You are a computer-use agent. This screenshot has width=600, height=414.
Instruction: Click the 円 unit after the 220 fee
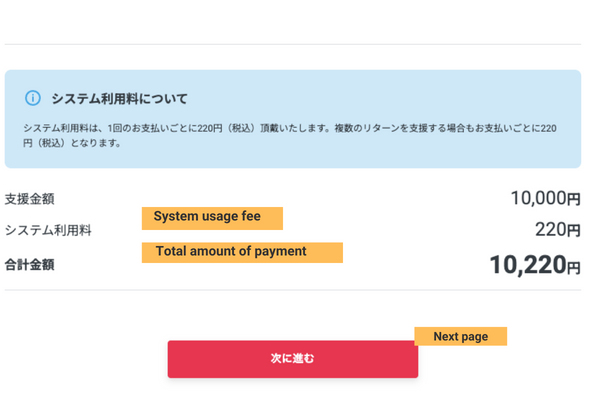[574, 231]
